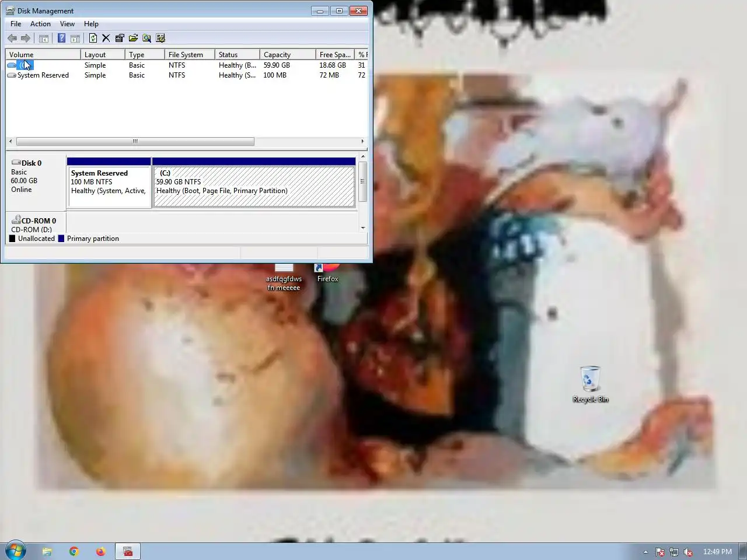747x560 pixels.
Task: Click the black X Delete icon
Action: point(106,38)
